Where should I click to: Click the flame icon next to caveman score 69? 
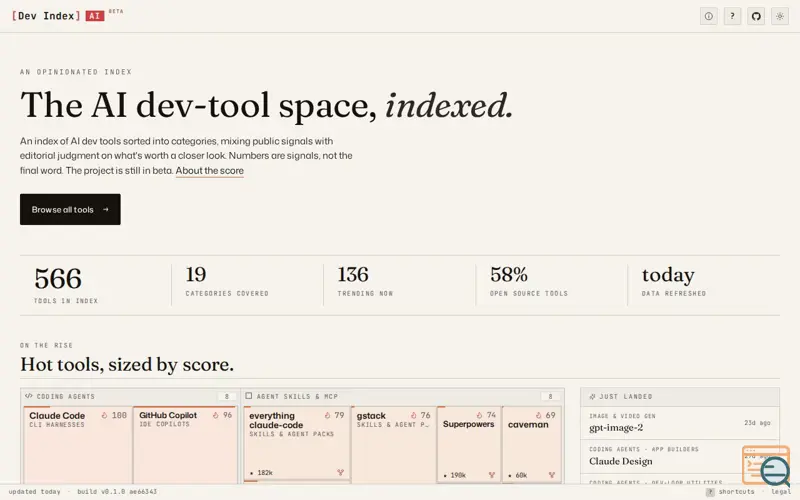(x=539, y=415)
